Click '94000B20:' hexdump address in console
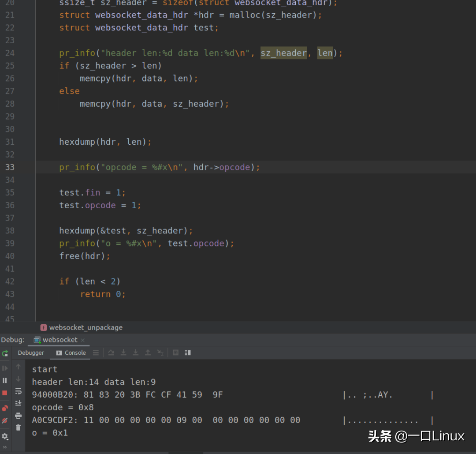This screenshot has height=454, width=476. (55, 395)
